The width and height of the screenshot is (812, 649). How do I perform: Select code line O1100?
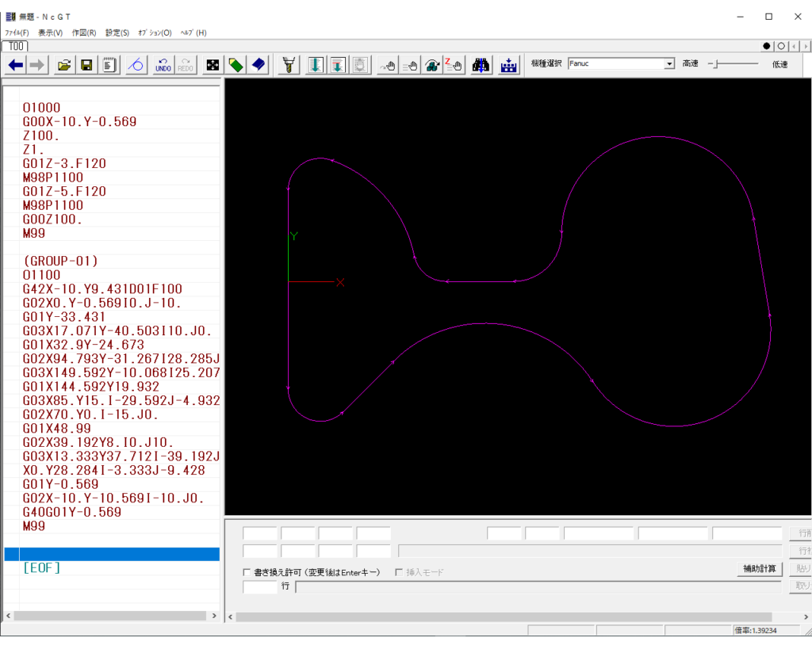tap(41, 275)
